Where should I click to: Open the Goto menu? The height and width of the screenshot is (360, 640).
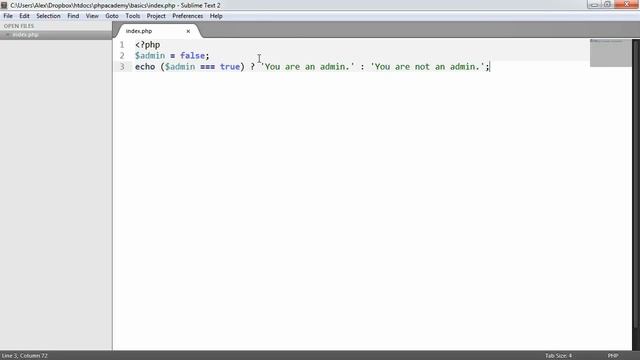pyautogui.click(x=112, y=16)
